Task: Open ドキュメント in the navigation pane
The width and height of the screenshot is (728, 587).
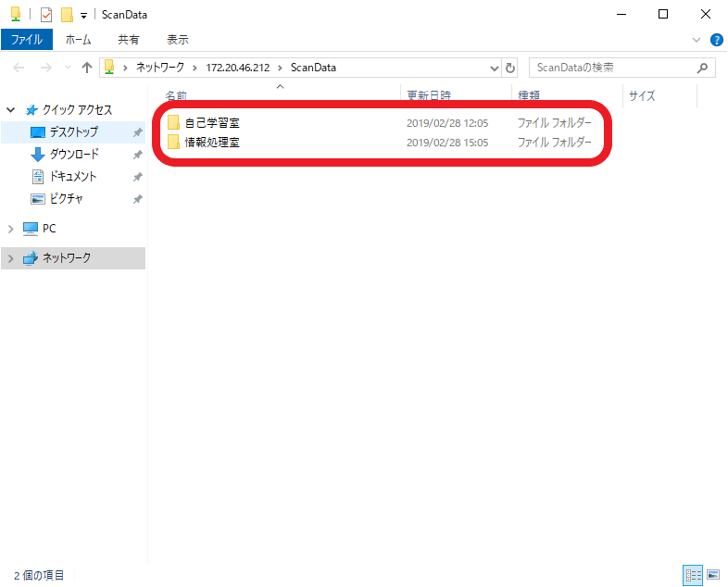Action: point(73,176)
